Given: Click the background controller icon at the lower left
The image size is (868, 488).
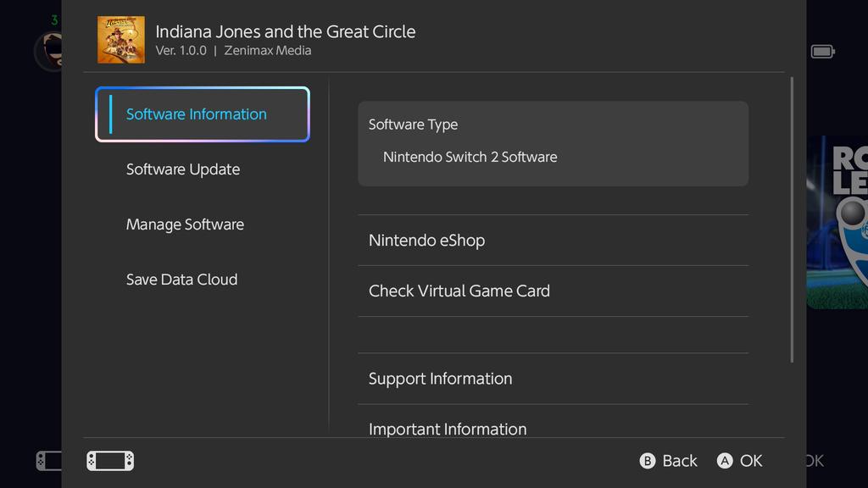Looking at the screenshot, I should pyautogui.click(x=48, y=461).
